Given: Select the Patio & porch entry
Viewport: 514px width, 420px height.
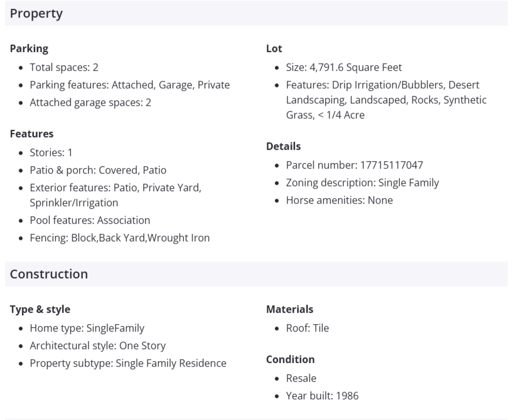Looking at the screenshot, I should tap(98, 170).
